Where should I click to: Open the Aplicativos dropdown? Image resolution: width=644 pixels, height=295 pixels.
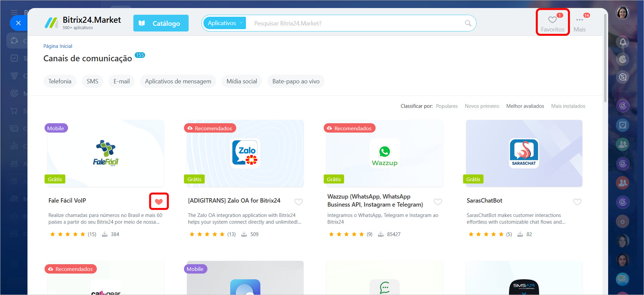coord(225,23)
